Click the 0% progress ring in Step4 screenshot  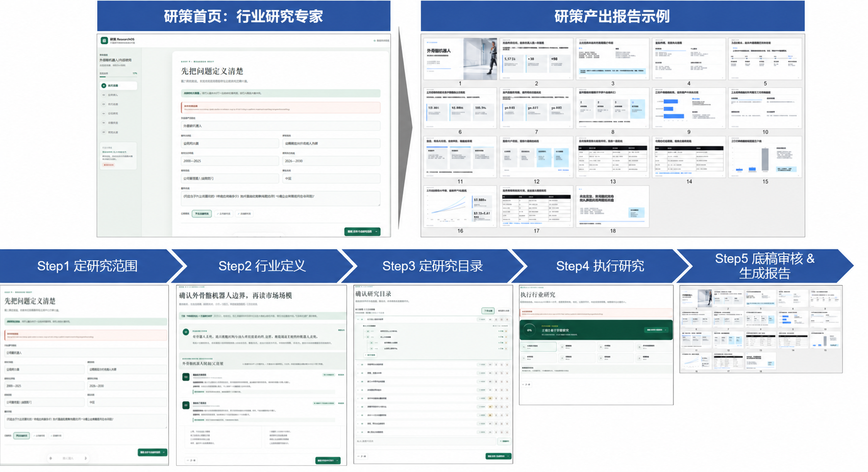coord(529,330)
